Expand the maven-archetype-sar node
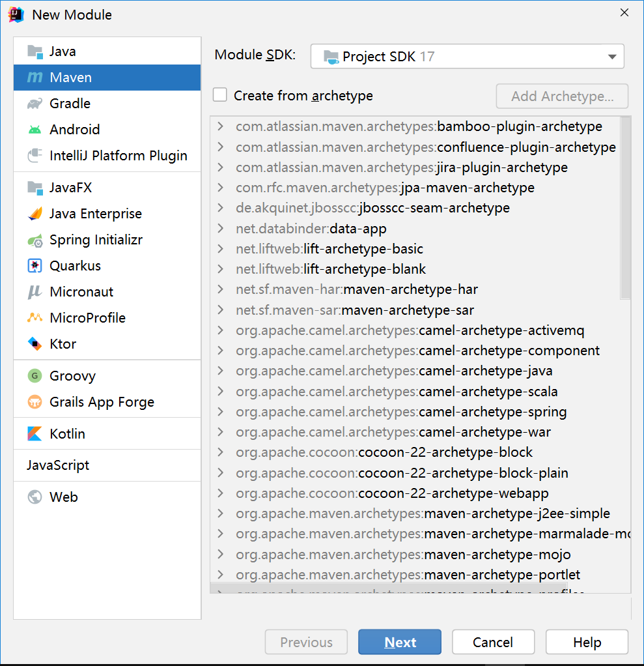The height and width of the screenshot is (666, 644). (x=220, y=310)
